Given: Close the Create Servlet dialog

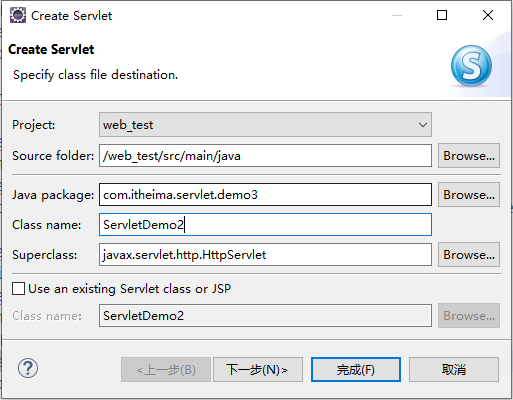Looking at the screenshot, I should (488, 15).
